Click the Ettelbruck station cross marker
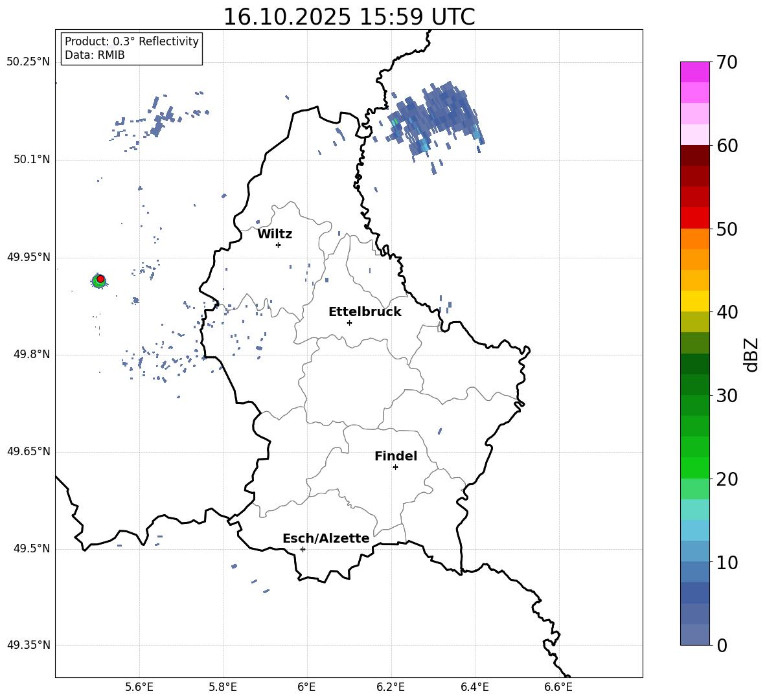The height and width of the screenshot is (700, 767). (349, 322)
